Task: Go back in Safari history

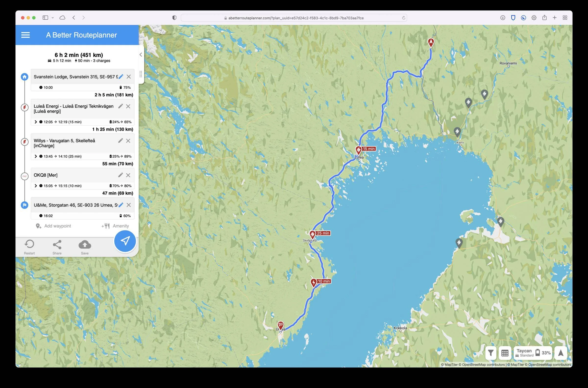Action: [74, 18]
